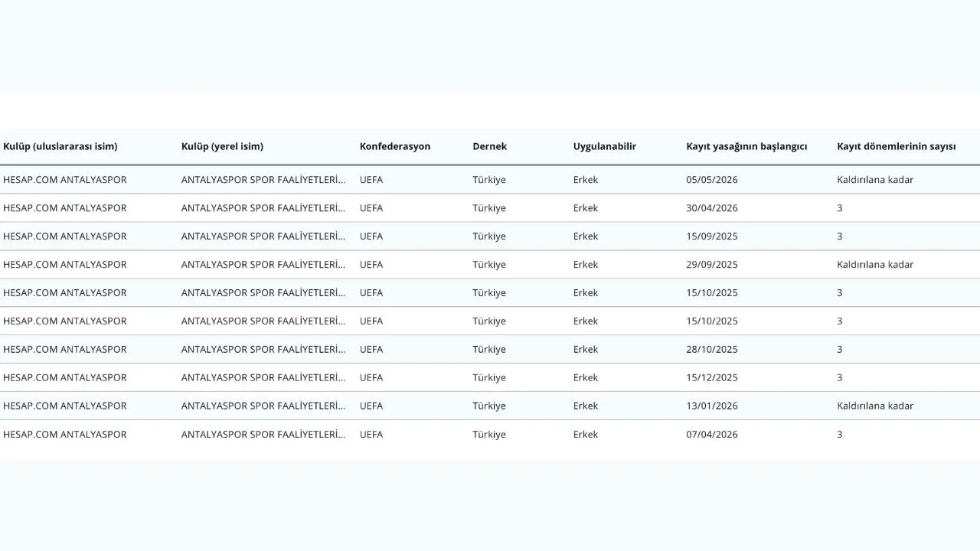The width and height of the screenshot is (980, 551).
Task: Select "Türkiye" in the 28/10/2025 row
Action: 489,350
